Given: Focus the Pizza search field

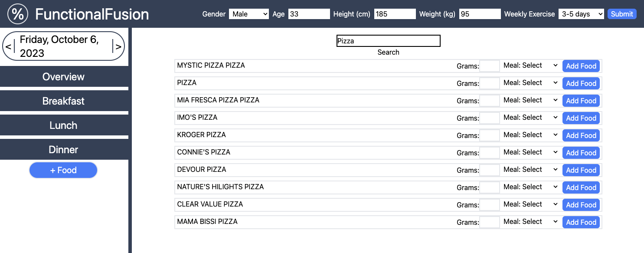Looking at the screenshot, I should pyautogui.click(x=389, y=41).
